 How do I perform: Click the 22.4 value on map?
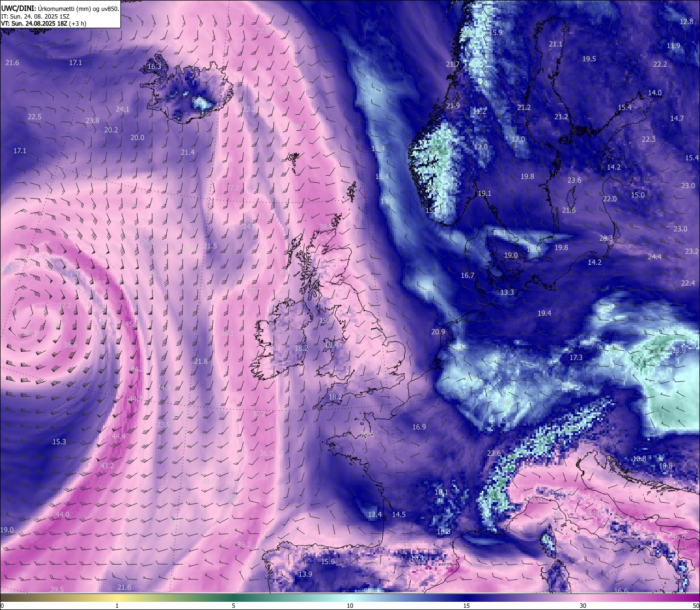click(x=688, y=283)
